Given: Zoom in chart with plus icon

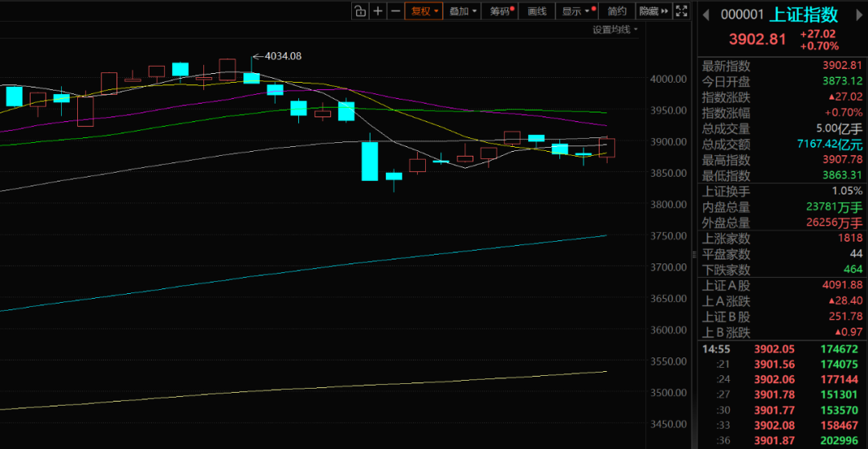Looking at the screenshot, I should pos(378,11).
